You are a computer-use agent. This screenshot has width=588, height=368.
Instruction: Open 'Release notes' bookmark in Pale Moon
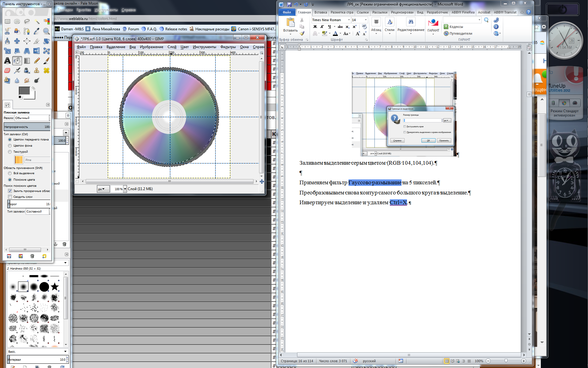tap(173, 29)
